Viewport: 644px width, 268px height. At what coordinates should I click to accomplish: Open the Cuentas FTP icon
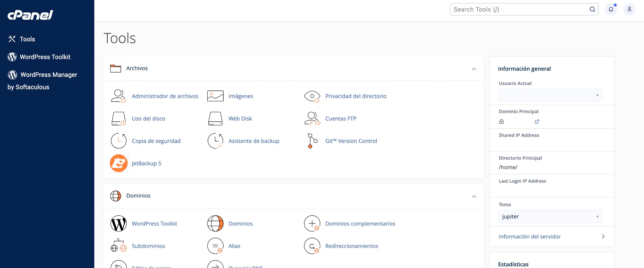point(312,119)
